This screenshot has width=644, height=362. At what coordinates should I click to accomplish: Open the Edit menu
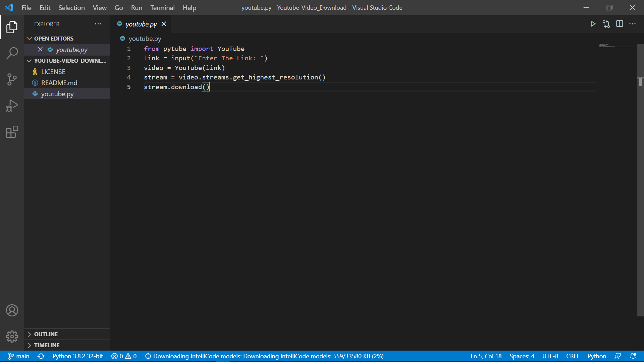coord(45,7)
